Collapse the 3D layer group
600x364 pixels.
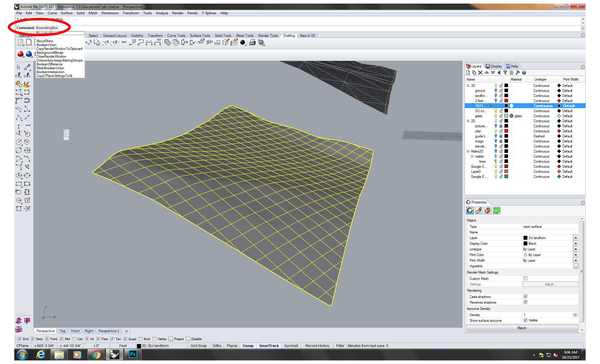click(468, 86)
